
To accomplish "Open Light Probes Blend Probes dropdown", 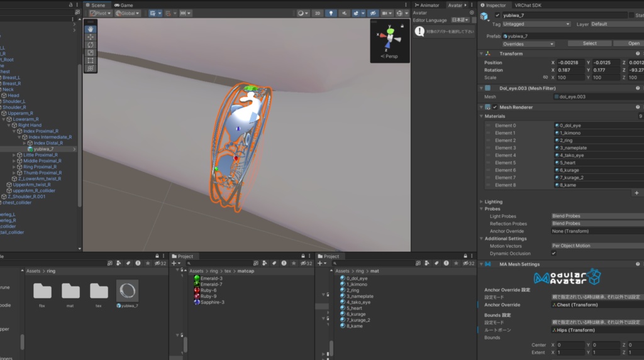I will coord(597,216).
